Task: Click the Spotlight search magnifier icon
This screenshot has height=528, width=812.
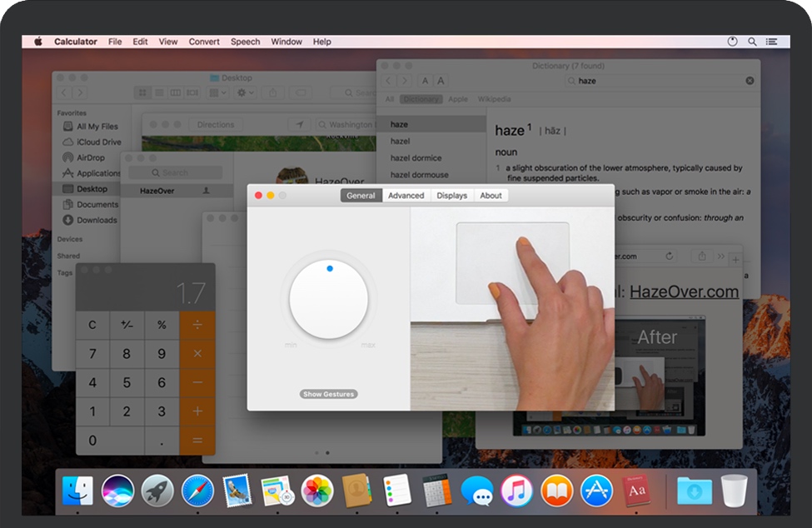Action: [752, 42]
